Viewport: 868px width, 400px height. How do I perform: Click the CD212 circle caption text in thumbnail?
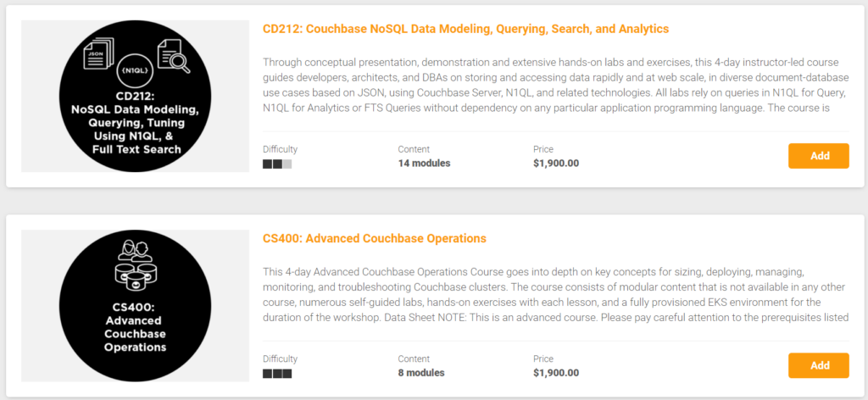point(135,123)
